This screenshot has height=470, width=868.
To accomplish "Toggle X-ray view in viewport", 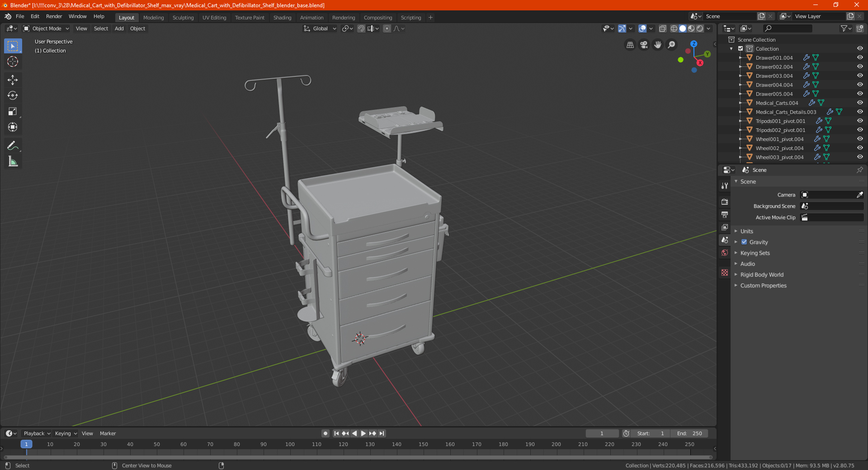I will coord(663,28).
